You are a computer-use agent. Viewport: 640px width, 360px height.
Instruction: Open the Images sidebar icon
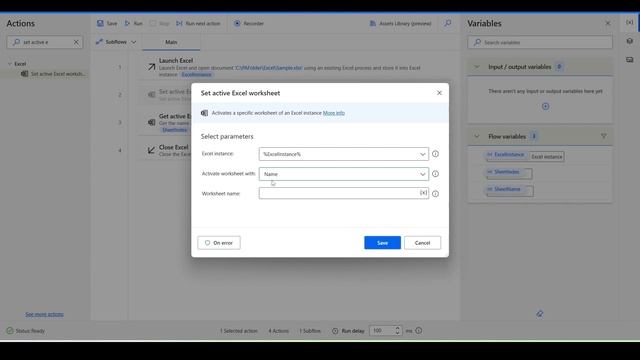[630, 60]
